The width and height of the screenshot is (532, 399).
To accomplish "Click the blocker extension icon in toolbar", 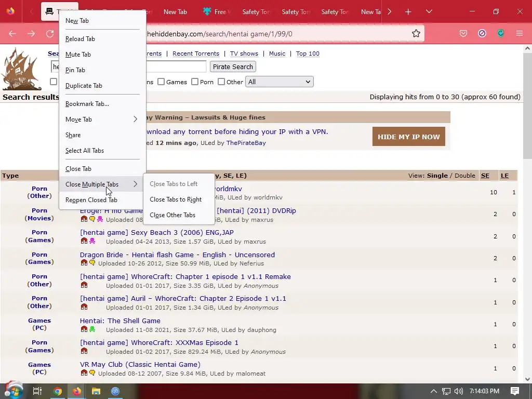I will coord(482,33).
